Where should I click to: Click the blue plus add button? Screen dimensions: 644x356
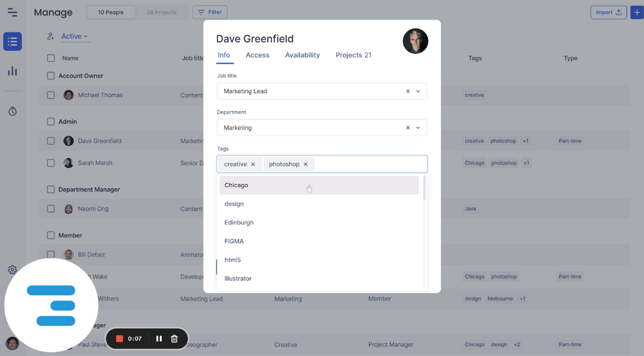pos(637,12)
